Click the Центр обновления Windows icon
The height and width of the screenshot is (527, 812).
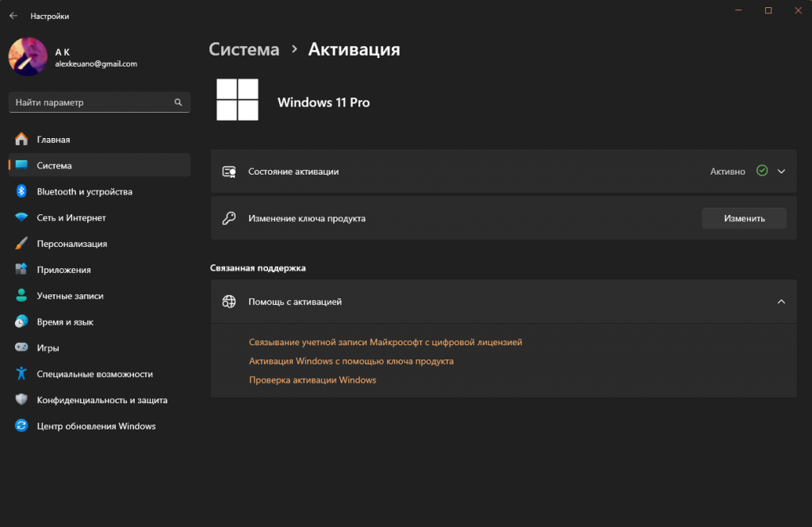pos(21,426)
